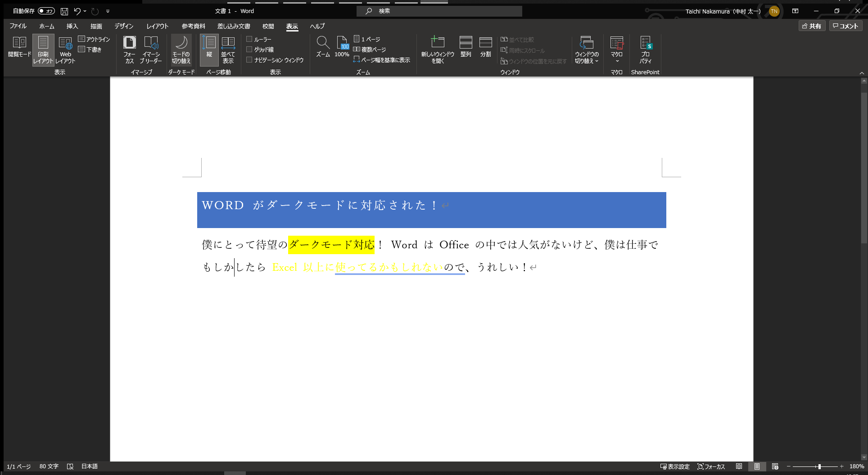Expand the Undo history dropdown arrow
Viewport: 868px width, 475px height.
click(85, 11)
